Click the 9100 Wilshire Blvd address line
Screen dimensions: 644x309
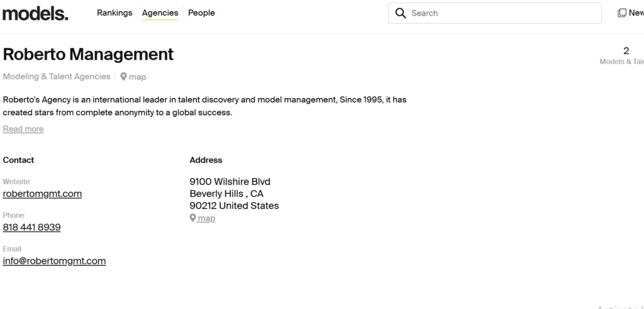point(230,182)
